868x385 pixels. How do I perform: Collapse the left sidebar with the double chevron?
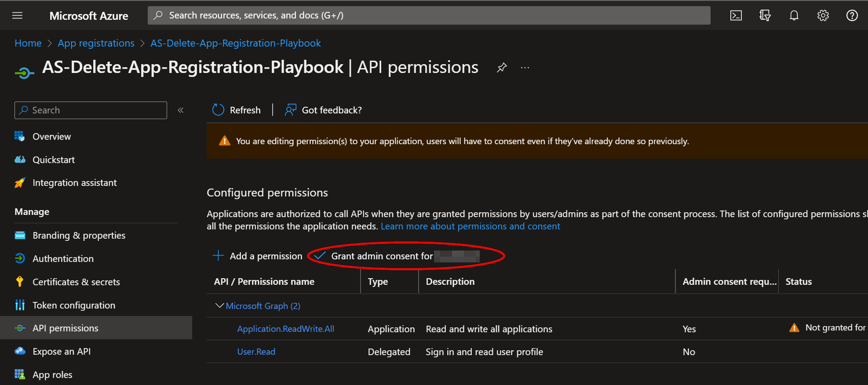coord(180,110)
